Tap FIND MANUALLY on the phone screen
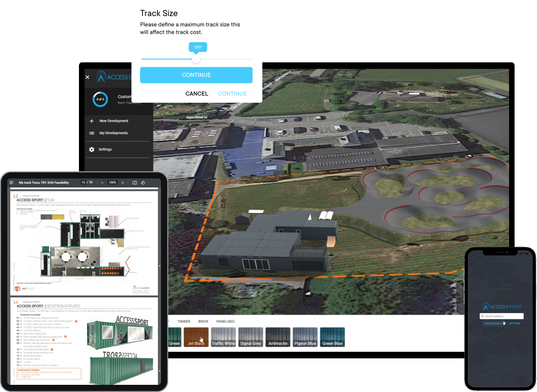The width and height of the screenshot is (537, 392). 493,323
